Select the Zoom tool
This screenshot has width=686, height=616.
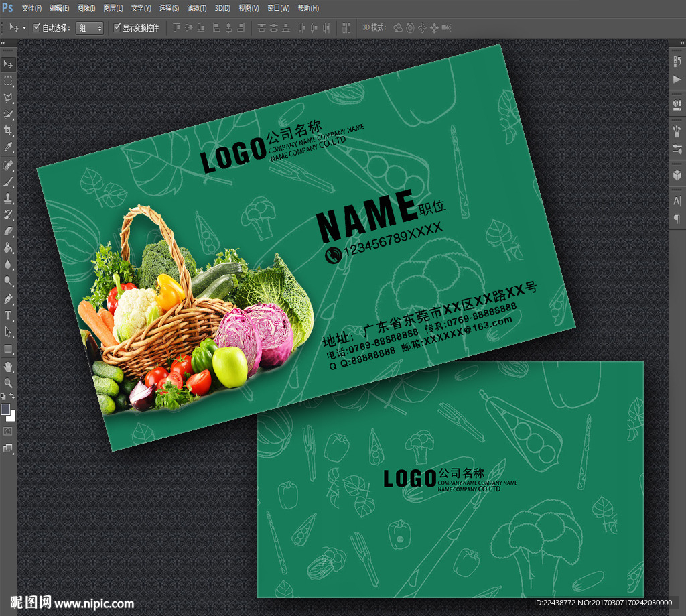click(x=8, y=383)
